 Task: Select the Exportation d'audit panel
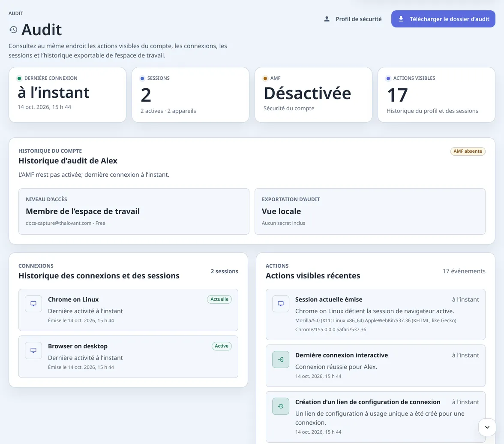pyautogui.click(x=370, y=211)
